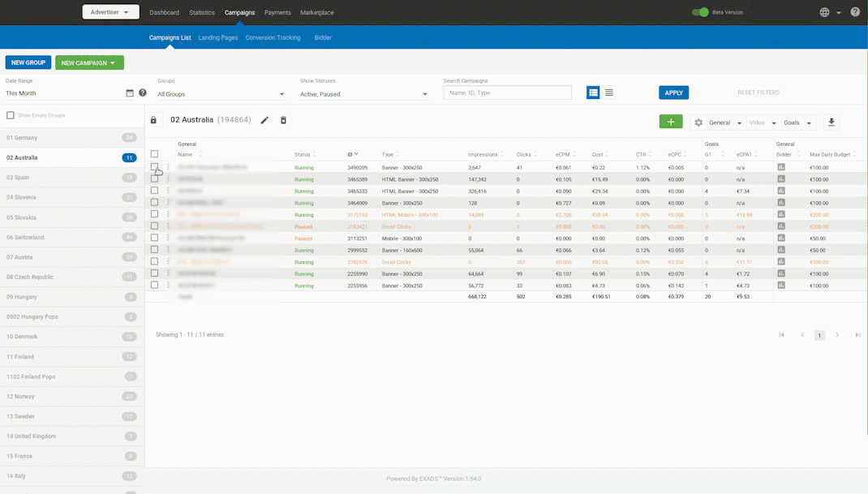This screenshot has height=494, width=868.
Task: Switch to compact list view icon near Apply
Action: (609, 92)
